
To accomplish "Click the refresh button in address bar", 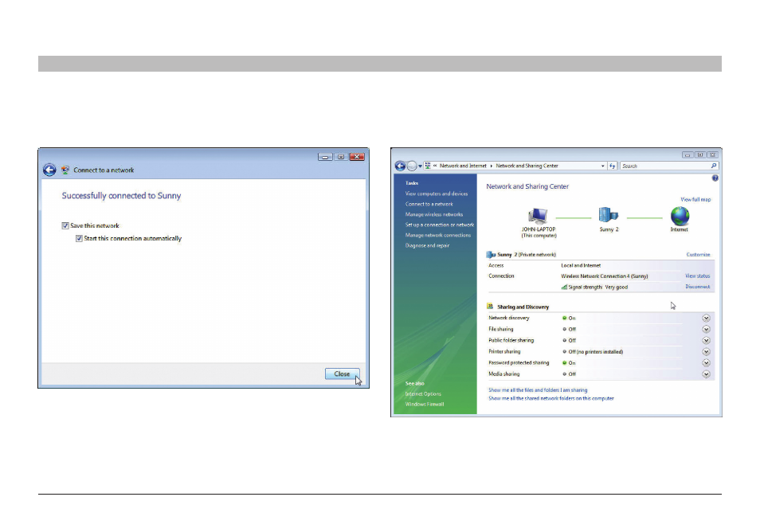I will [612, 166].
